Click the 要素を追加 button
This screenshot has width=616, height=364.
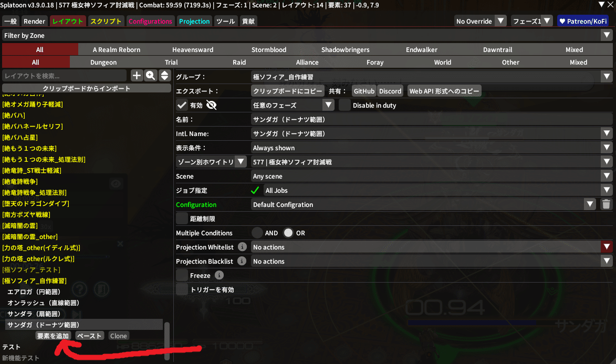tap(53, 336)
